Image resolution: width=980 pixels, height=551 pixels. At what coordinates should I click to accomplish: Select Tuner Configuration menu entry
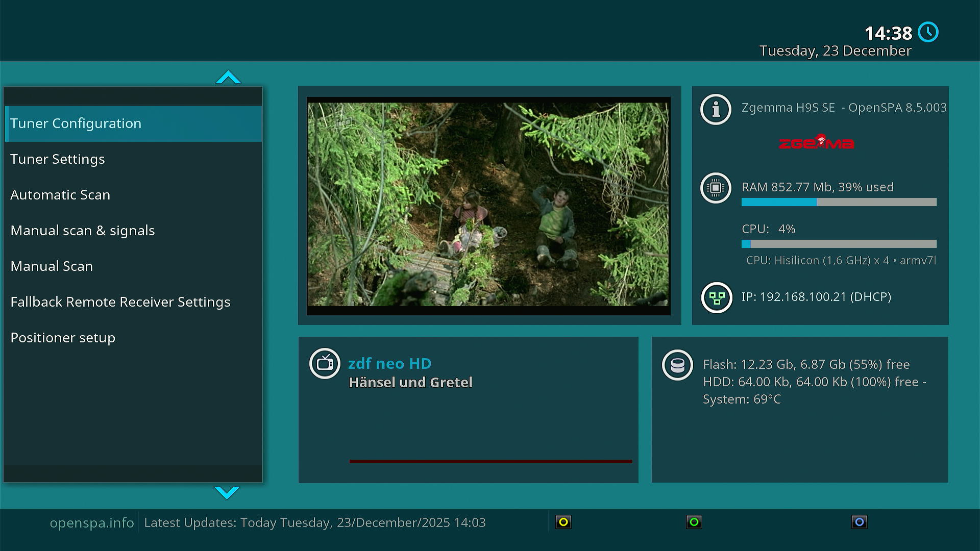click(133, 123)
